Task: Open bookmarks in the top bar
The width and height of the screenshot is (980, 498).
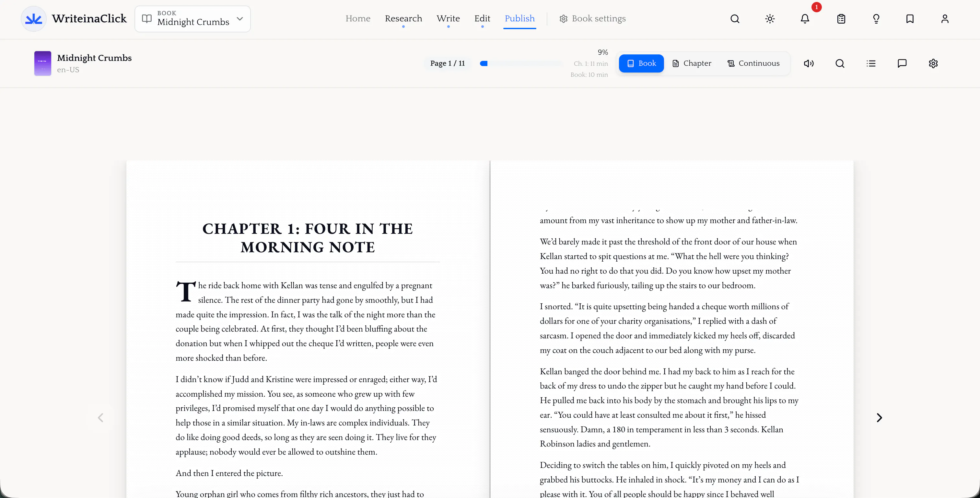Action: [x=910, y=19]
